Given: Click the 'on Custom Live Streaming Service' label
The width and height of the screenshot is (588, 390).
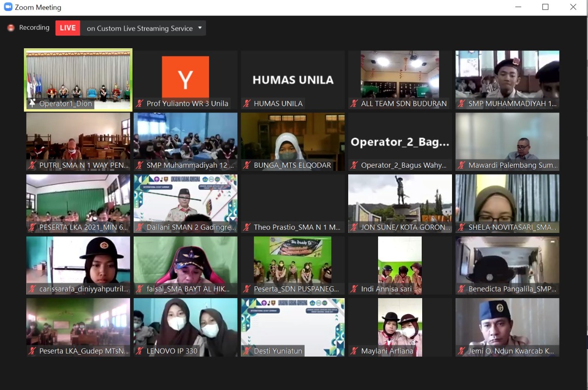Looking at the screenshot, I should [x=140, y=28].
